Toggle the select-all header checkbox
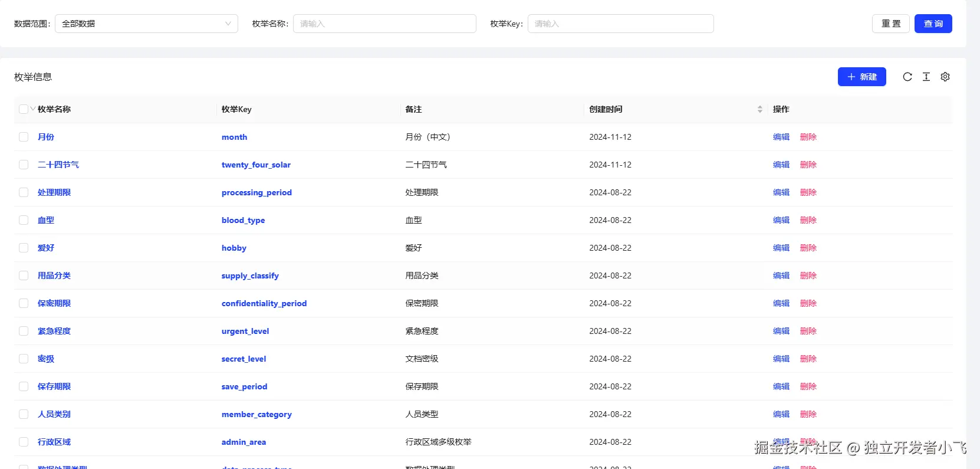Viewport: 980px width, 469px height. [24, 109]
